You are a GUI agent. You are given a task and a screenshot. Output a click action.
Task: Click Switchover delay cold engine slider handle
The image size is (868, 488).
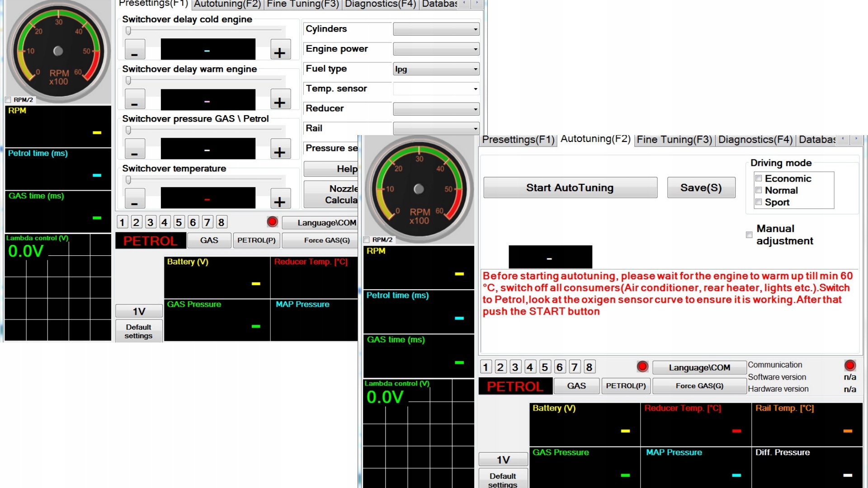point(128,31)
